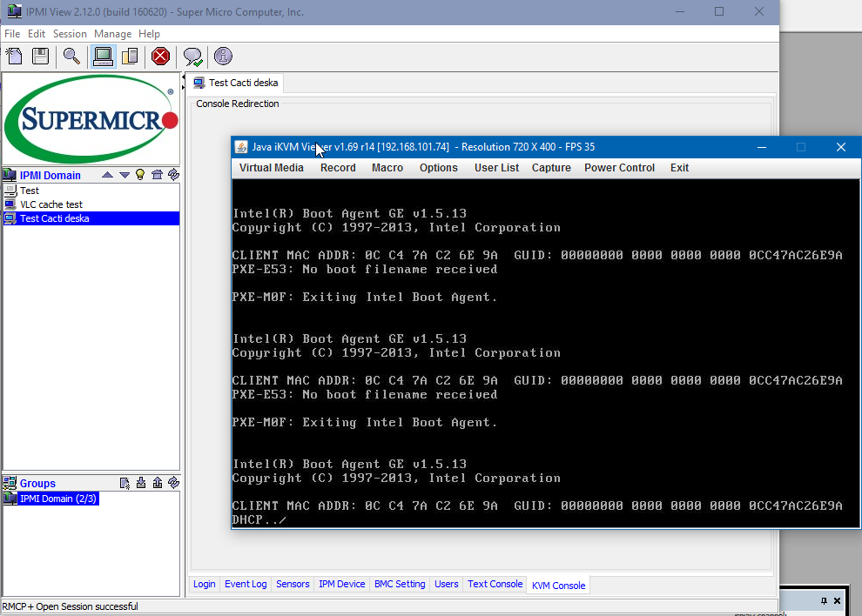Open the User List menu in iKVM Viewer
The width and height of the screenshot is (862, 616).
click(x=497, y=168)
